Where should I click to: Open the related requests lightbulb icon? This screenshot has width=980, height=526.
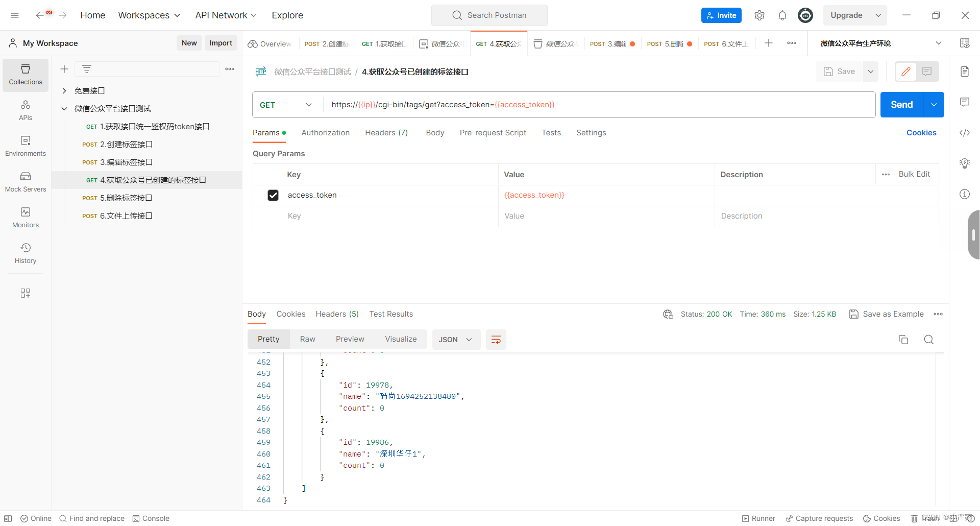(965, 163)
